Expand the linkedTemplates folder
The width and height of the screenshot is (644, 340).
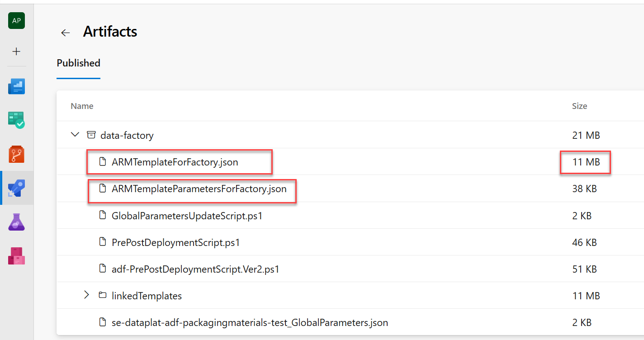[87, 296]
